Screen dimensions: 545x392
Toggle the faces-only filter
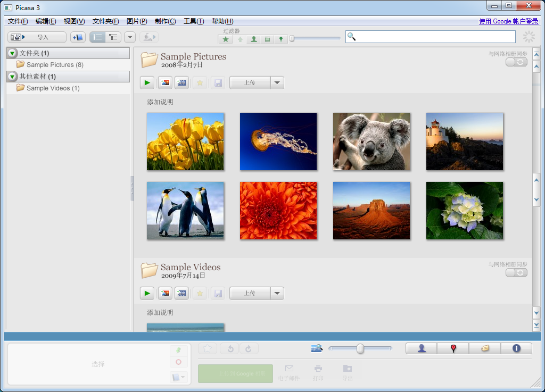(x=253, y=39)
